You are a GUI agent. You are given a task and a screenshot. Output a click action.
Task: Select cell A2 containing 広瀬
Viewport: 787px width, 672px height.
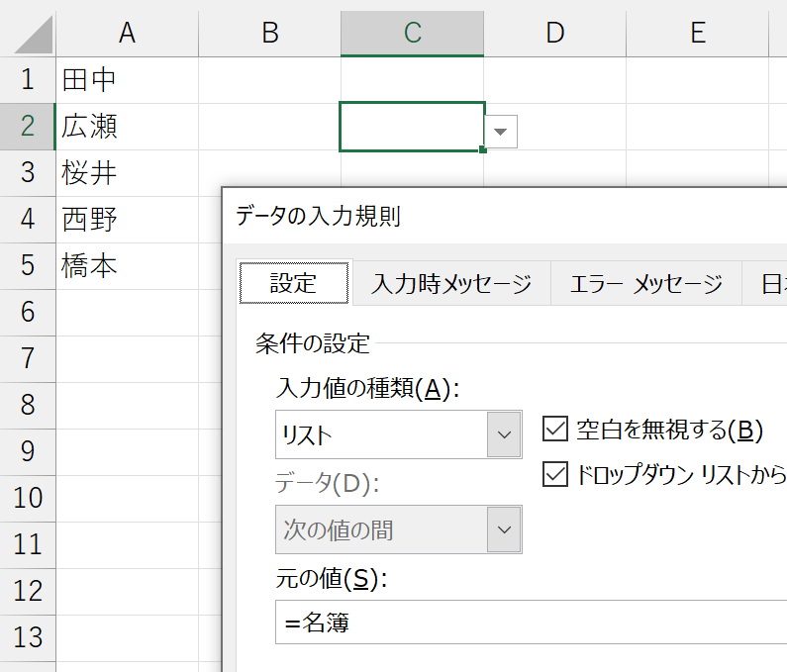[x=127, y=126]
